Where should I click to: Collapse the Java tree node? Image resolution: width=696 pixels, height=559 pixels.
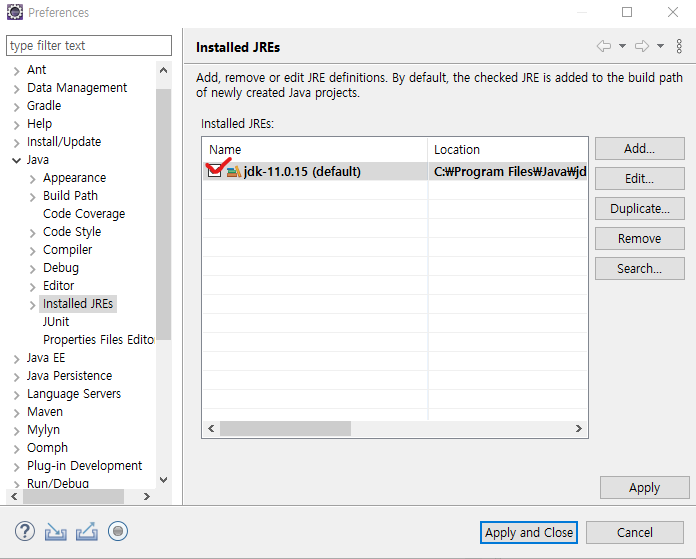coord(16,160)
